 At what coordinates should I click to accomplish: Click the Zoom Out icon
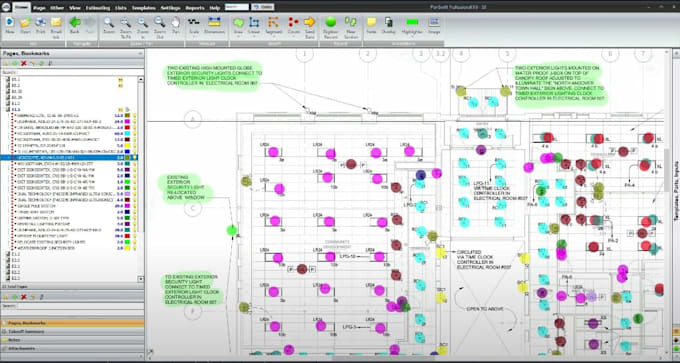pos(160,22)
